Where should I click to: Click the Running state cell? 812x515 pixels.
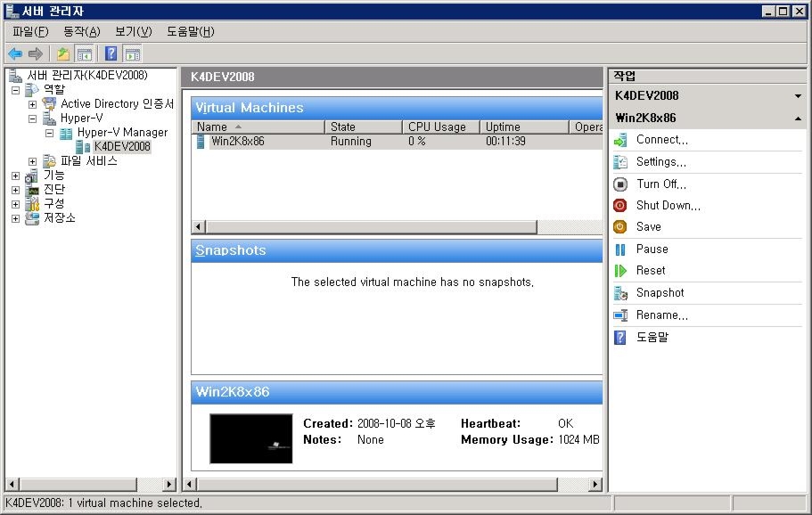pyautogui.click(x=351, y=142)
